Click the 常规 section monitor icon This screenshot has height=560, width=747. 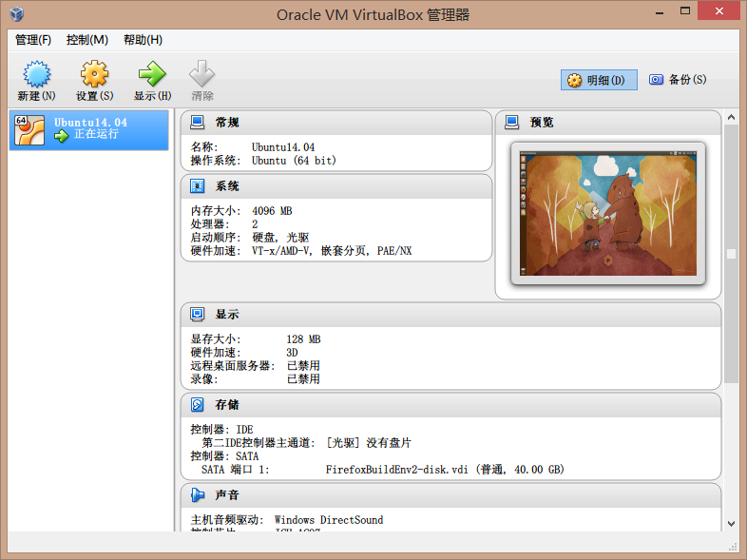pos(198,123)
